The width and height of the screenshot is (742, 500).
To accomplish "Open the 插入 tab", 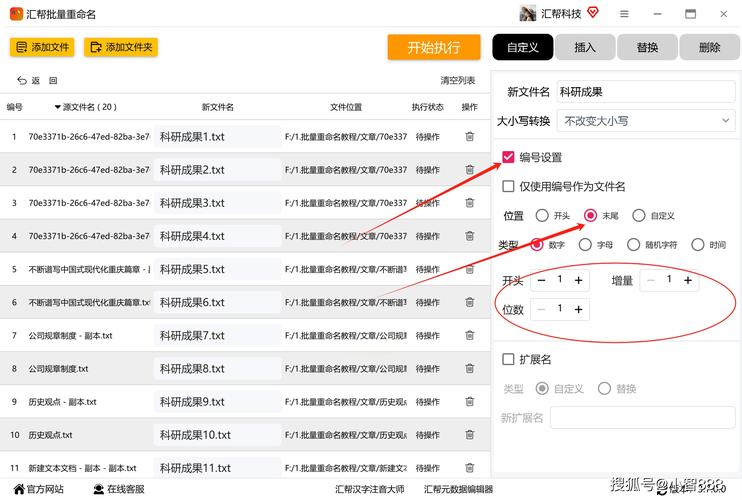I will [585, 47].
